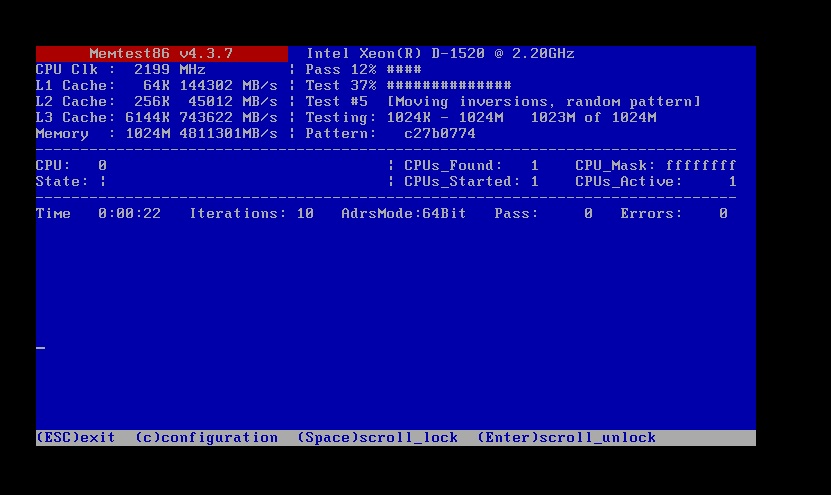Click the Errors: 0 counter
Viewport: 831px width, 495px height.
click(x=674, y=214)
